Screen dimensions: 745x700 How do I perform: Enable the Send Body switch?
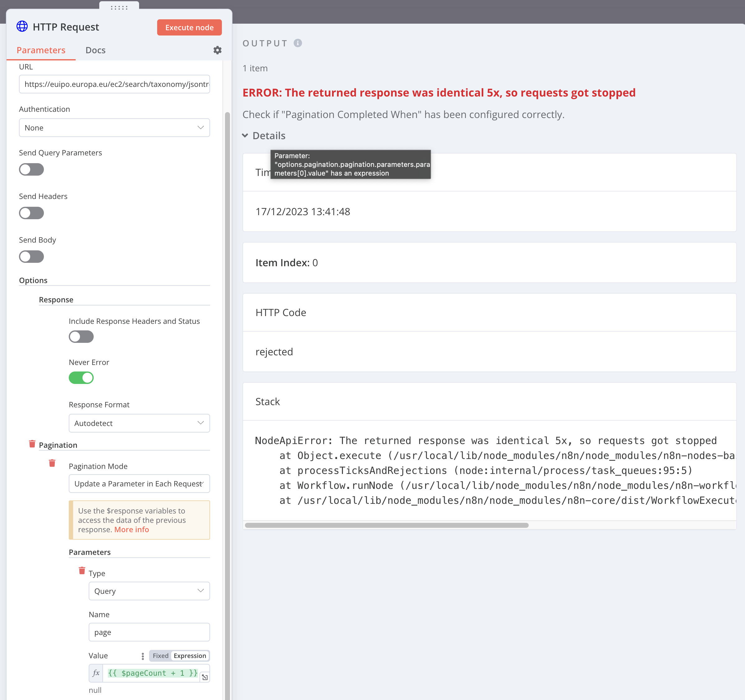(31, 257)
